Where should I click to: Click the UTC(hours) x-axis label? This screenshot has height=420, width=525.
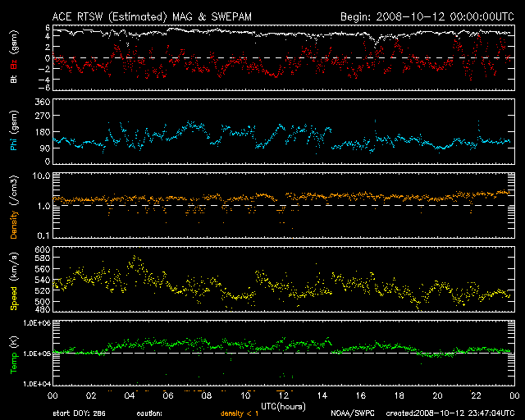point(285,405)
